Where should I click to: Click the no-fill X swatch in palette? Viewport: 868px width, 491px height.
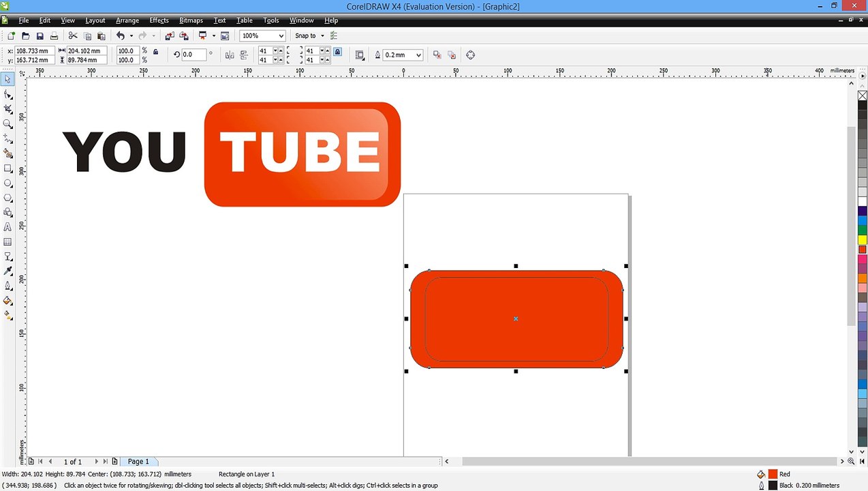tap(862, 96)
